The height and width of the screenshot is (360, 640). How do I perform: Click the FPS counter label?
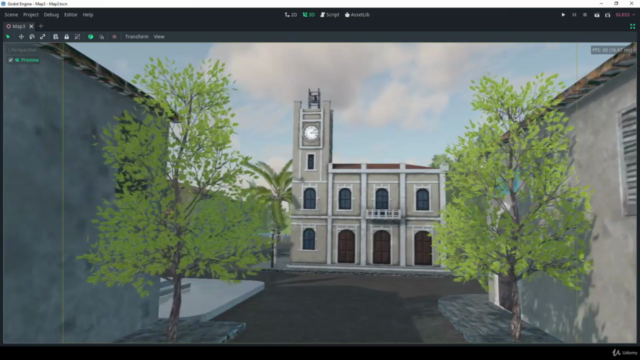[x=612, y=50]
